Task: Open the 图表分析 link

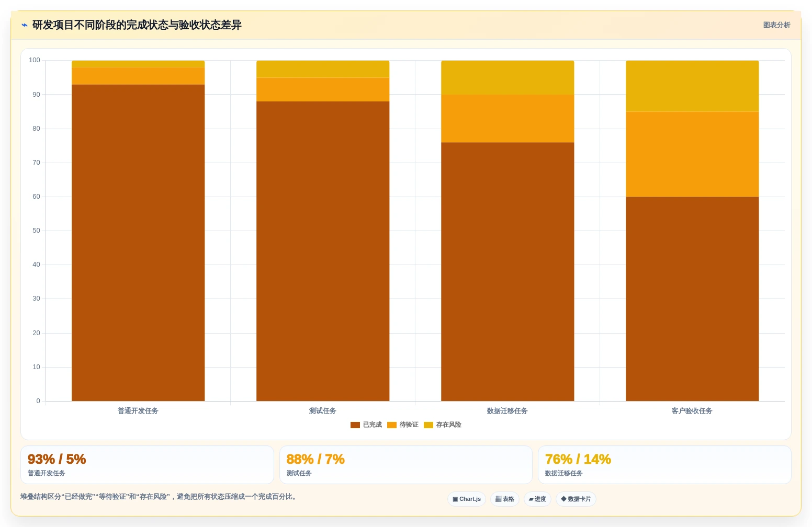Action: coord(776,25)
